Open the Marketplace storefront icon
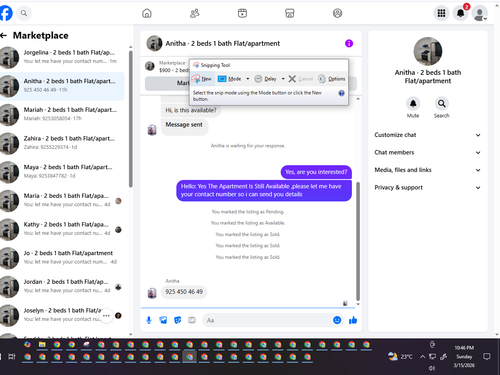The height and width of the screenshot is (375, 500). 290,13
